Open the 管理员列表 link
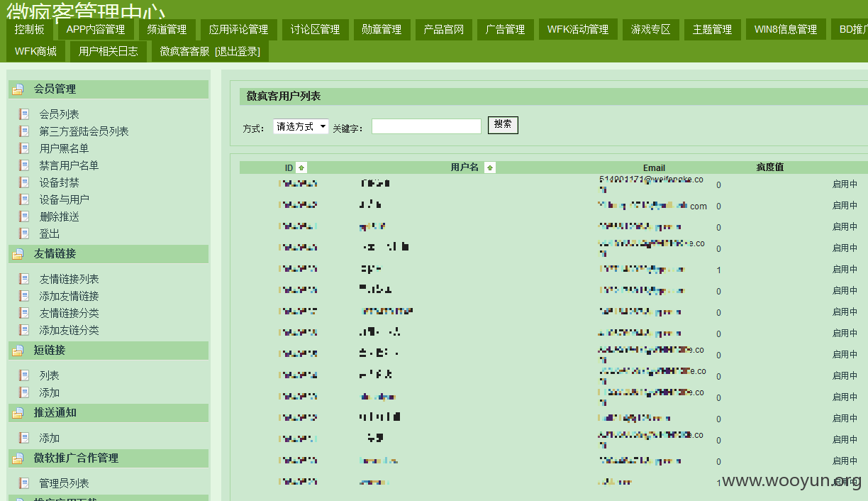This screenshot has height=501, width=868. coord(65,483)
